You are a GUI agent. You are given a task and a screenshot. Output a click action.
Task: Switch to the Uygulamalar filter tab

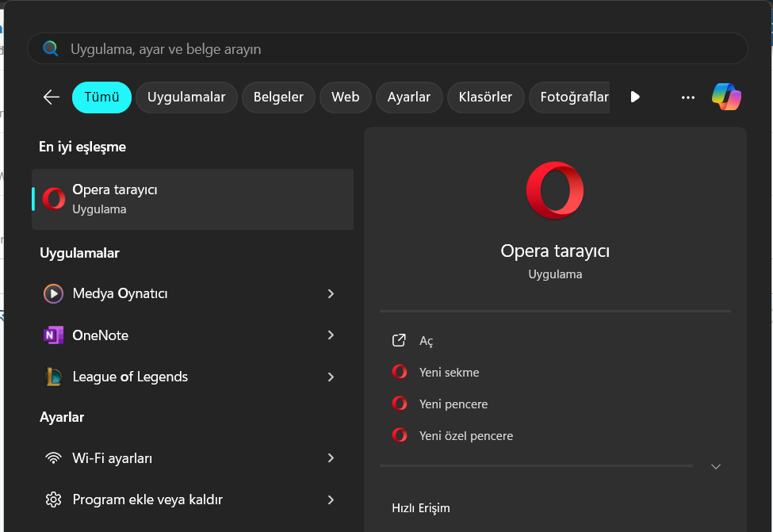[186, 97]
